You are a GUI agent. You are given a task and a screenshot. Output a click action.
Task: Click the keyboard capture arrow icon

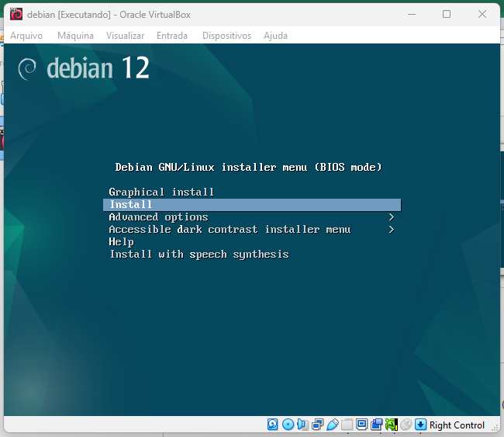pyautogui.click(x=420, y=425)
